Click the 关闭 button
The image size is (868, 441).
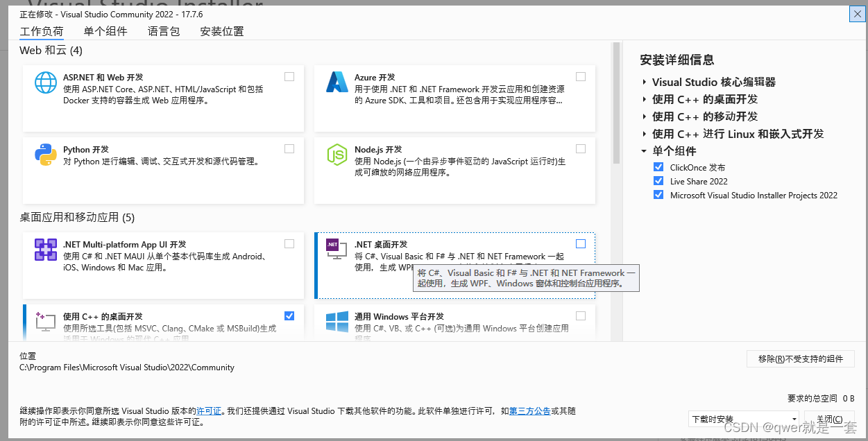tap(830, 420)
